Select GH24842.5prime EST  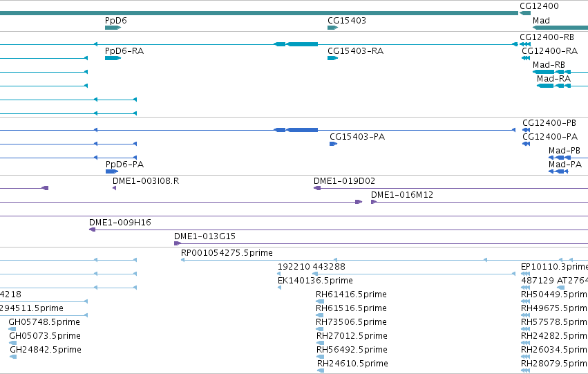click(x=13, y=356)
